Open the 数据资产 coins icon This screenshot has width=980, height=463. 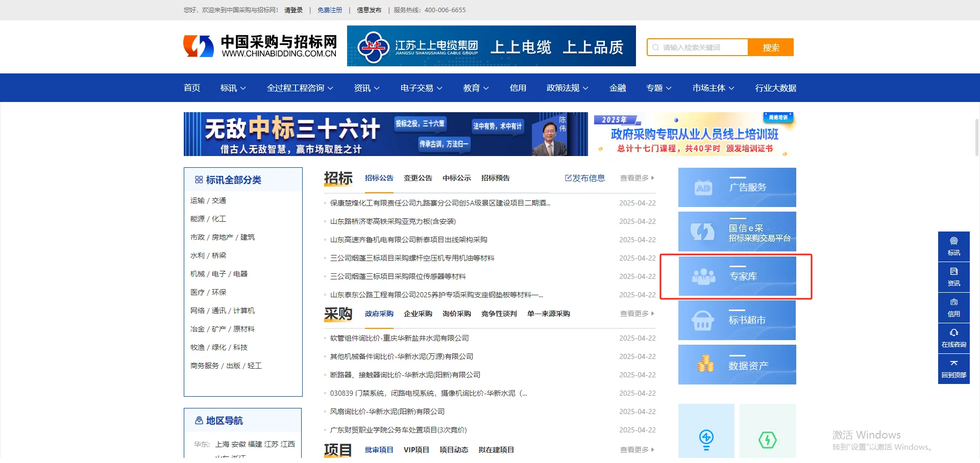(x=705, y=364)
